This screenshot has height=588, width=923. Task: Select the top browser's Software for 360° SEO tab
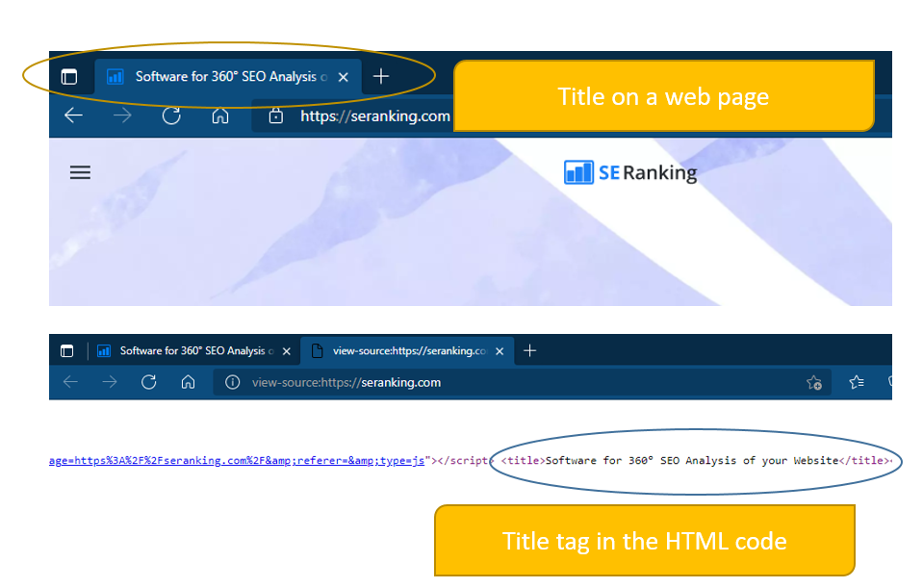(228, 77)
